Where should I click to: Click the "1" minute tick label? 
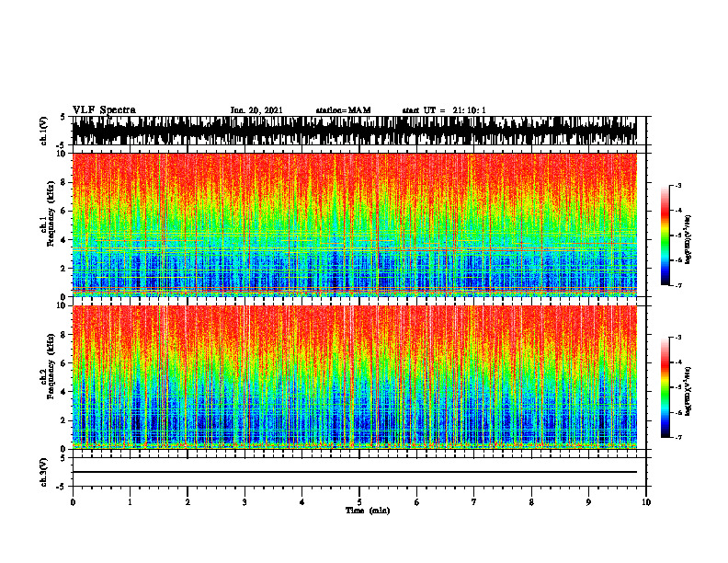point(130,502)
